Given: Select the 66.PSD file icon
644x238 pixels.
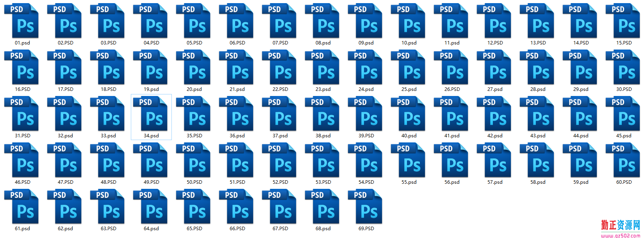Looking at the screenshot, I should 236,206.
